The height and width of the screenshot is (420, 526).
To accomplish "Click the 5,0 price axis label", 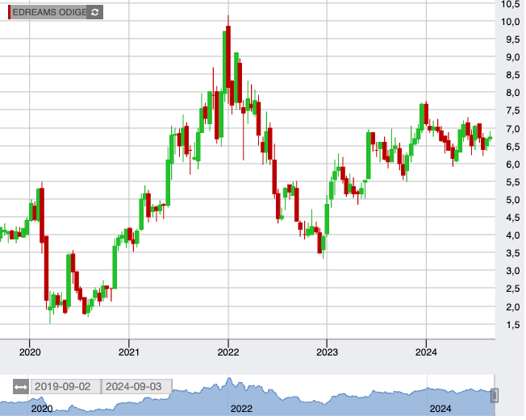I will coord(513,200).
